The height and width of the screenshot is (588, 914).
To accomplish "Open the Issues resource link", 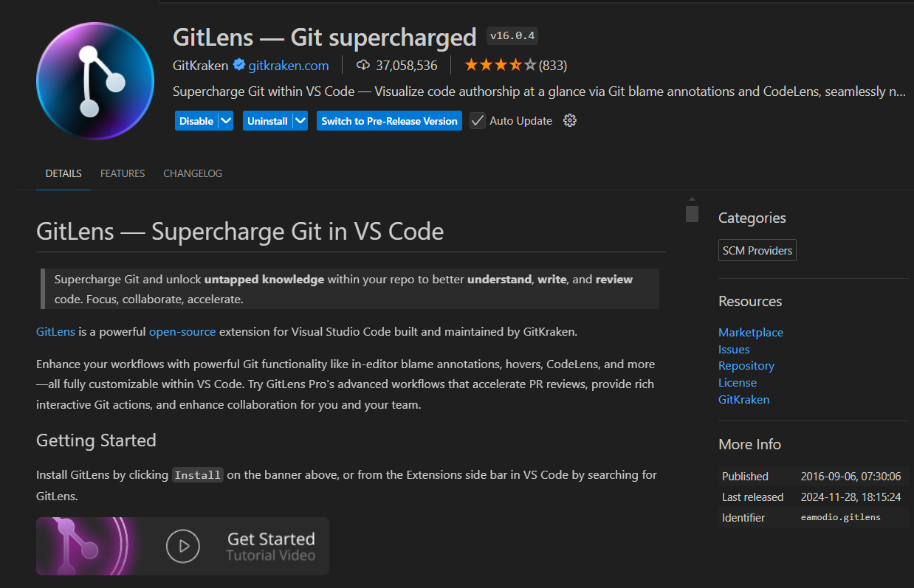I will click(734, 349).
